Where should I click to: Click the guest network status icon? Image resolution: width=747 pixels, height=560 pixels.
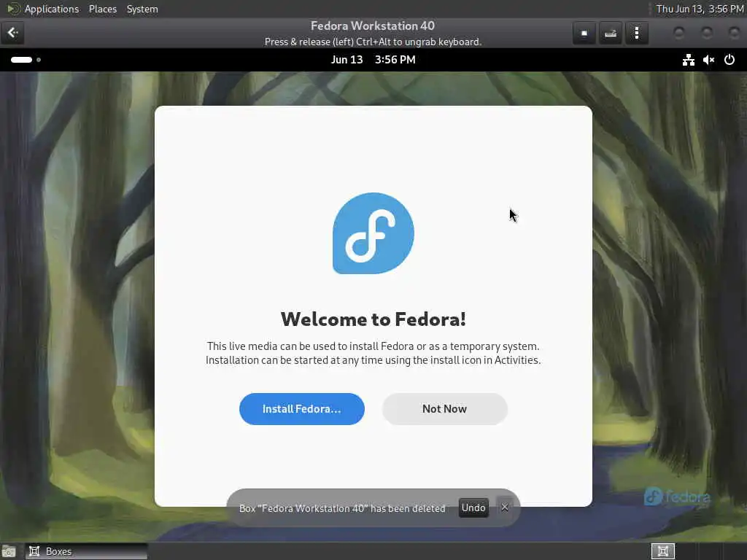[688, 60]
